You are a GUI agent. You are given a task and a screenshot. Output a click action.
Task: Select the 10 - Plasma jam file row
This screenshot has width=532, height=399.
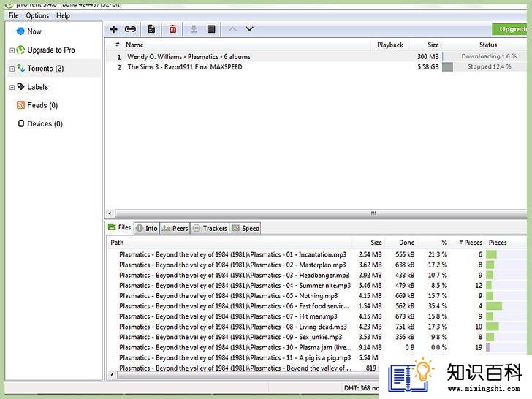[317, 347]
